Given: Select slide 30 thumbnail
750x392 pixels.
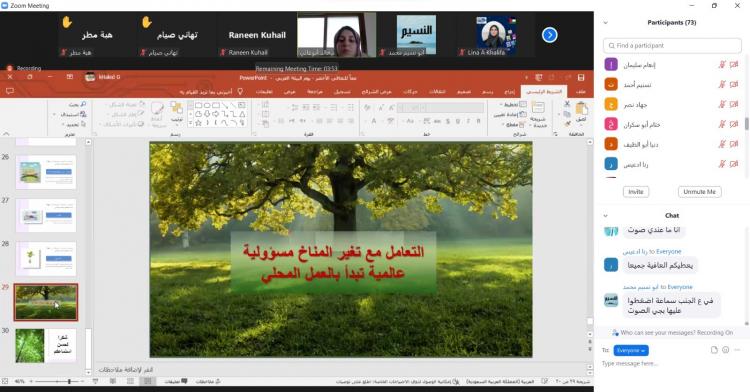Looking at the screenshot, I should (x=45, y=345).
